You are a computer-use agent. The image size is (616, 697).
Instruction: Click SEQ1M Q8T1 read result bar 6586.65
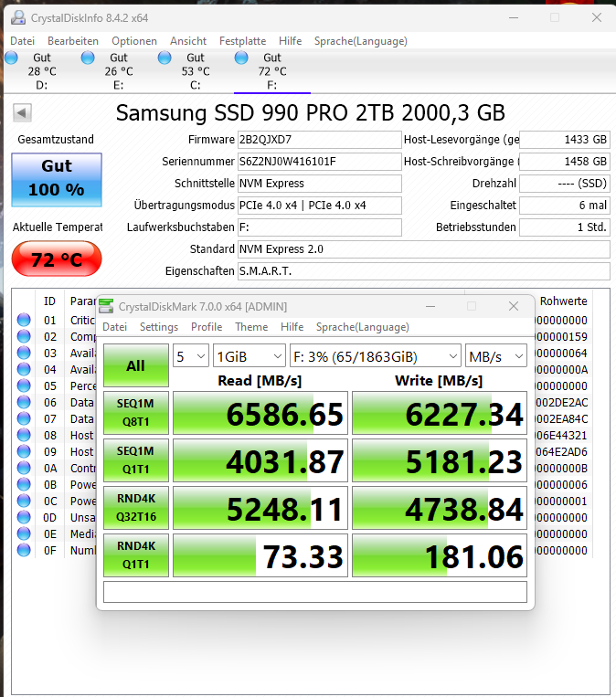click(260, 413)
